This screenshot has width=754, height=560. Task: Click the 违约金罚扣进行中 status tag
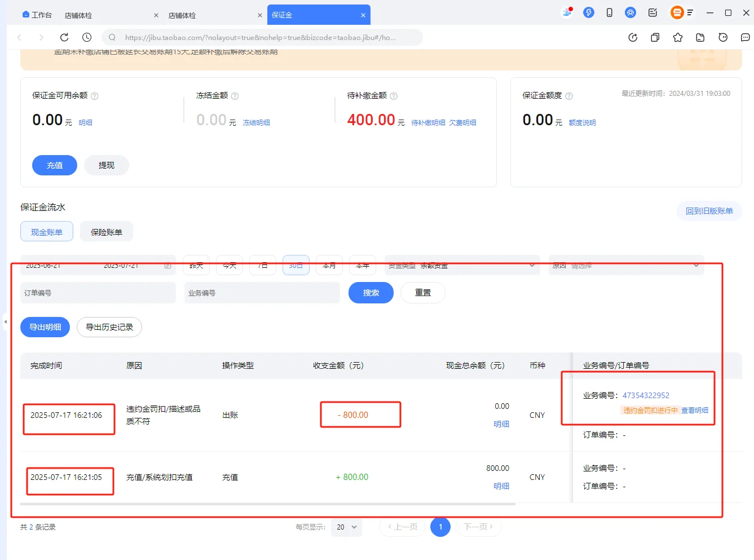point(650,411)
